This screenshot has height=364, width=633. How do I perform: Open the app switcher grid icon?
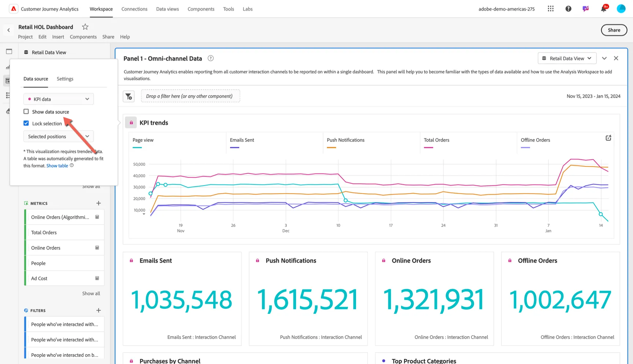click(551, 9)
